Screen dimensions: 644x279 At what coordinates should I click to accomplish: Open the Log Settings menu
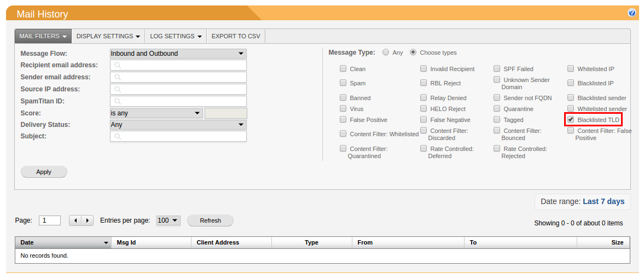pos(176,36)
